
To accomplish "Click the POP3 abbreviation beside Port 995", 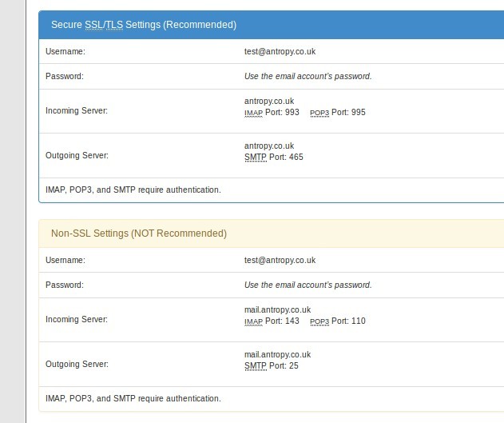I will [319, 113].
